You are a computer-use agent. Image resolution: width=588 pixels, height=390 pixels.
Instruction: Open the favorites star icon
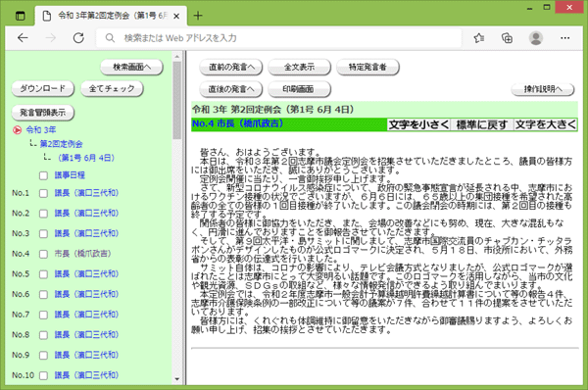coord(479,38)
